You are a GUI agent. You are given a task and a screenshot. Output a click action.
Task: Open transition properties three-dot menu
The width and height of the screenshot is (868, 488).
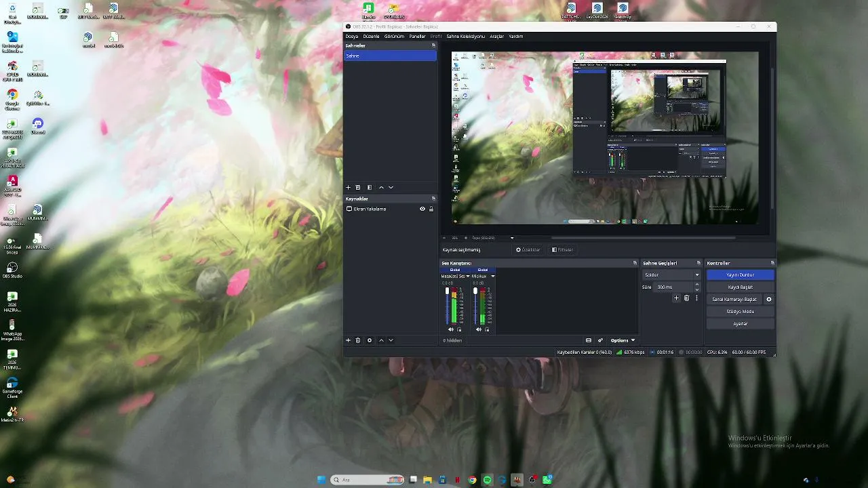696,298
